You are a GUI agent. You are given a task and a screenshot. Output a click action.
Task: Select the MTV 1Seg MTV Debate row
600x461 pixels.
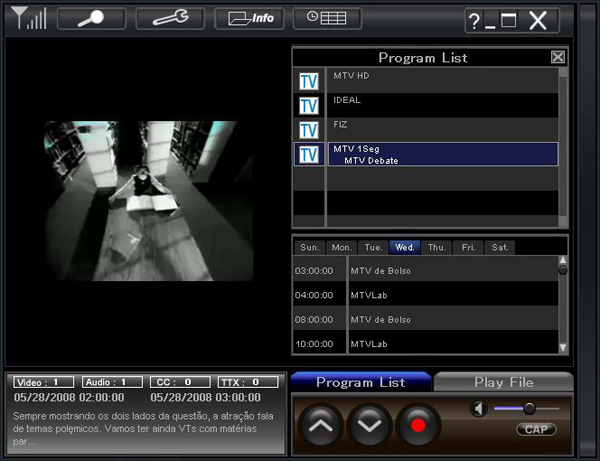(443, 154)
